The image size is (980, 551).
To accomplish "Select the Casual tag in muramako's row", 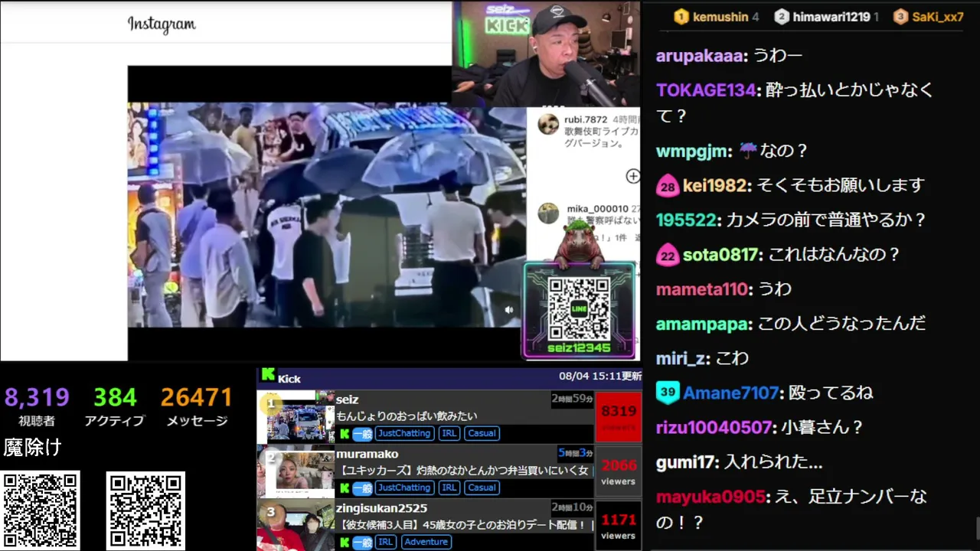I will 482,488.
